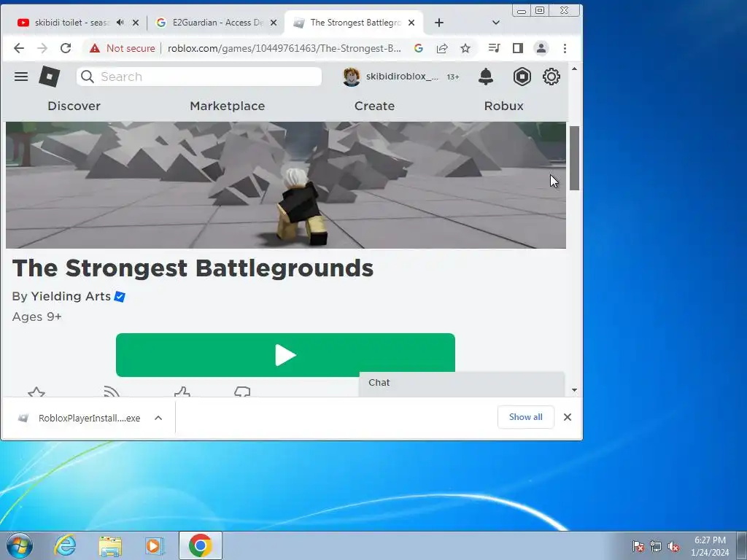Open the Robux section
Image resolution: width=747 pixels, height=560 pixels.
tap(503, 106)
